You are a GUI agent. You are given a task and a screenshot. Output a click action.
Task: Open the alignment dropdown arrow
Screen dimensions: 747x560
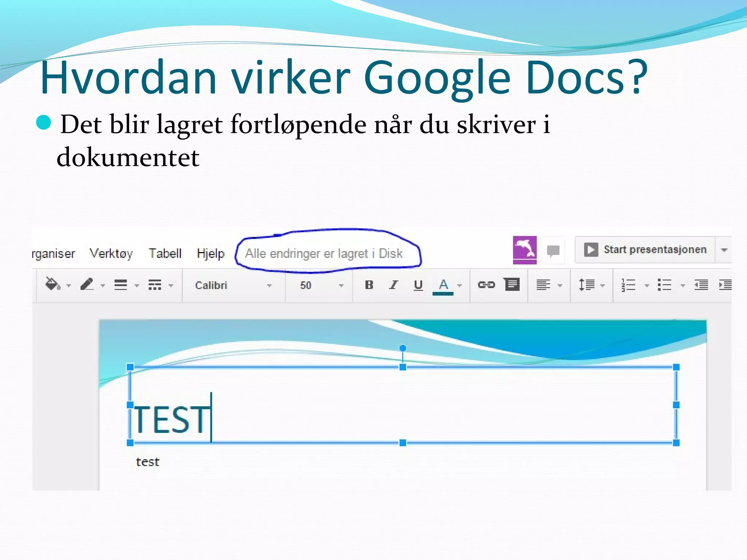click(560, 286)
